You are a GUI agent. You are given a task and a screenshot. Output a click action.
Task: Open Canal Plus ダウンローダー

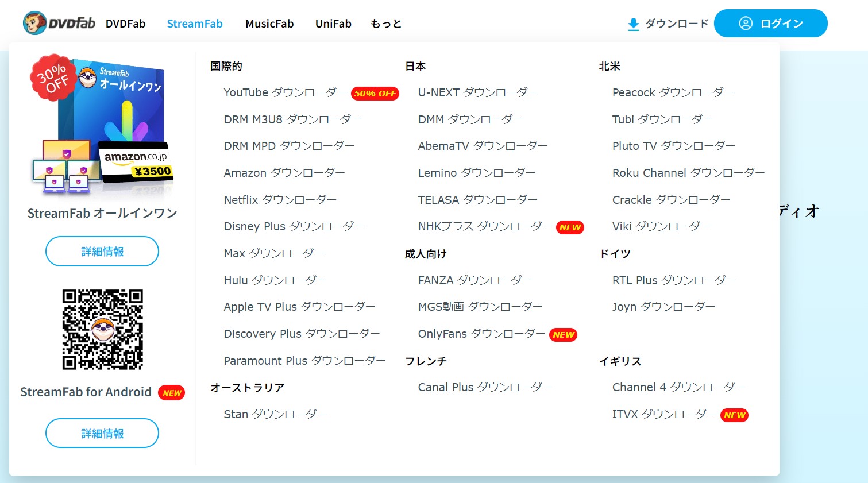tap(485, 387)
